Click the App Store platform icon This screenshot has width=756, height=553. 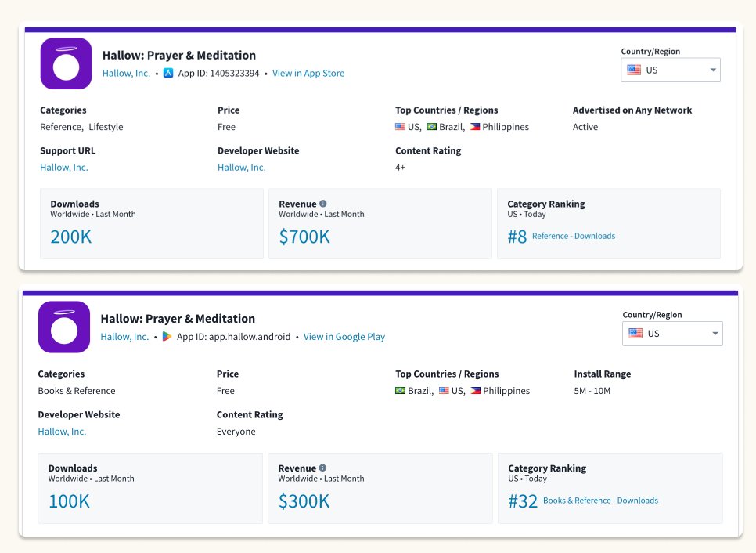[x=168, y=73]
